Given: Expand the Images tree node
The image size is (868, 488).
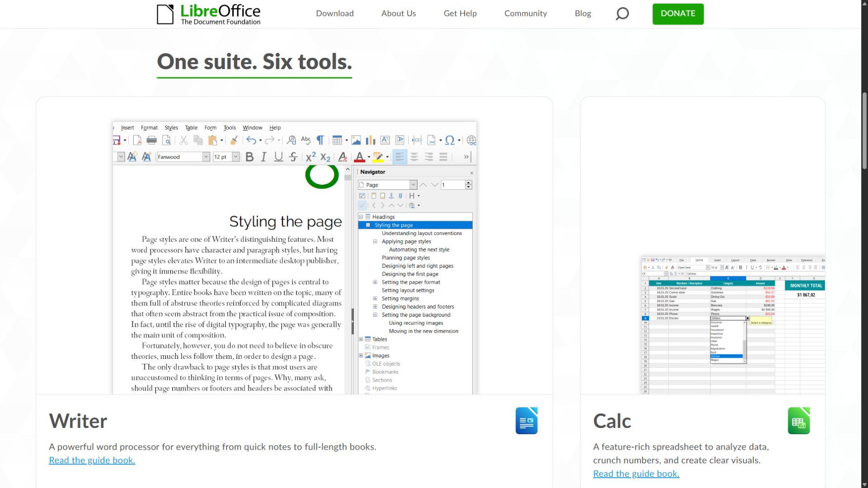Looking at the screenshot, I should 361,355.
